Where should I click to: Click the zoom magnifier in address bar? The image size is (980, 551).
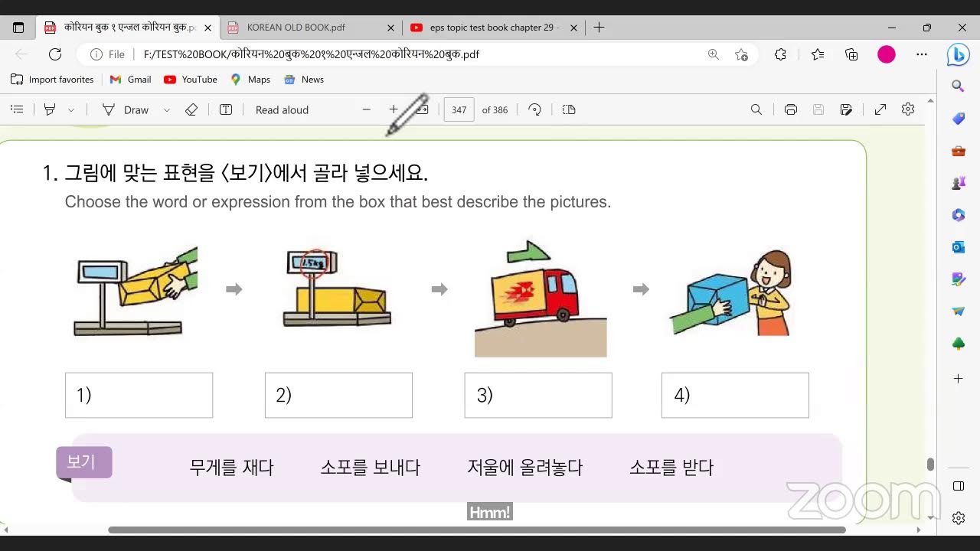coord(714,54)
